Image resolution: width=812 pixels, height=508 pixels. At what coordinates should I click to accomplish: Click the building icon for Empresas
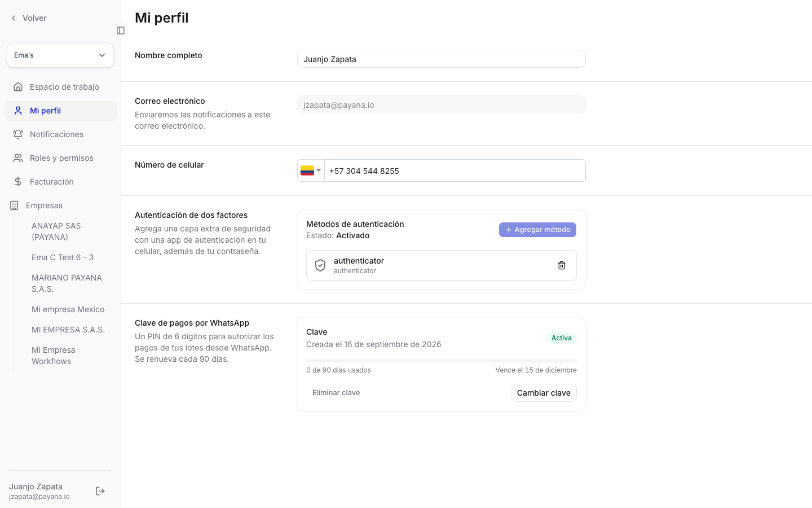14,205
